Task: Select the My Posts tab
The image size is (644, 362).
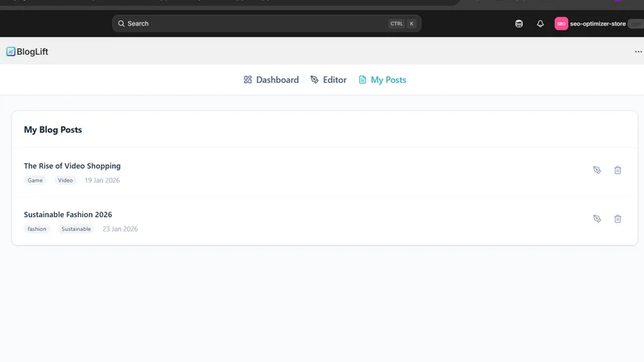Action: (382, 80)
